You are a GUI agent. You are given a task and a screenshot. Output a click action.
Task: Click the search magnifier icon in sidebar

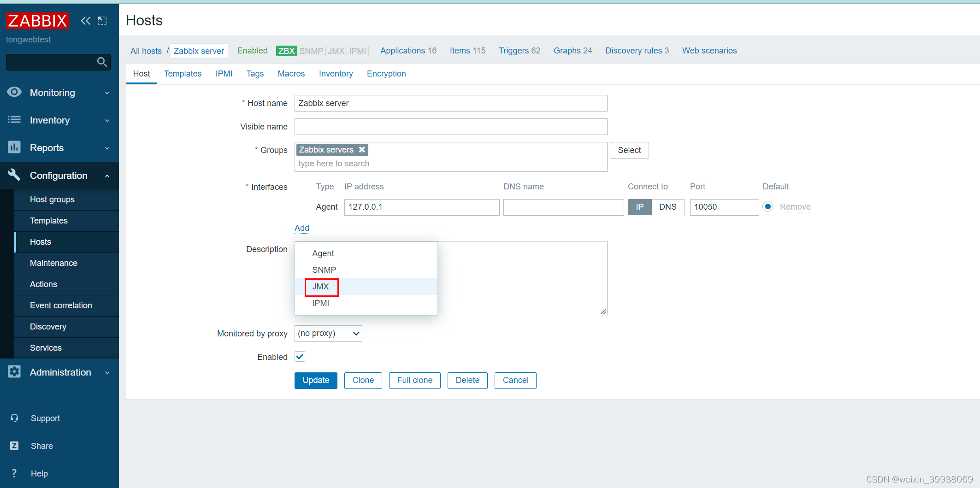pos(102,62)
